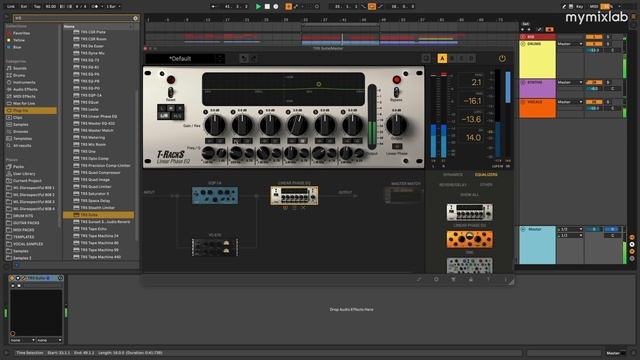The image size is (640, 360).
Task: Toggle Key map mode
Action: click(x=579, y=7)
